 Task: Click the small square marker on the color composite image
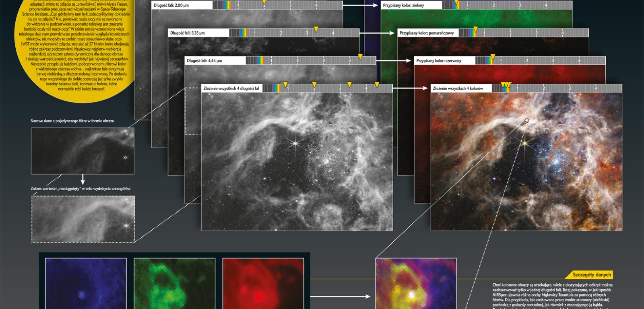click(526, 120)
